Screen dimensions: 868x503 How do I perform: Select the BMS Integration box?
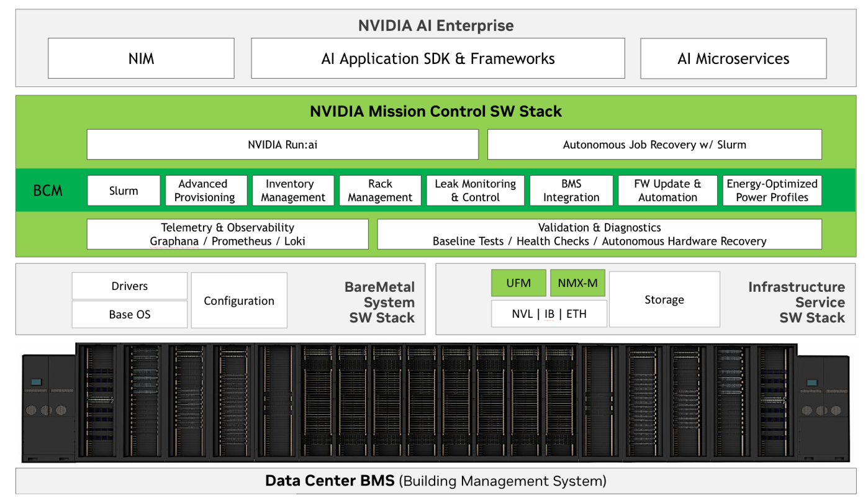(571, 191)
